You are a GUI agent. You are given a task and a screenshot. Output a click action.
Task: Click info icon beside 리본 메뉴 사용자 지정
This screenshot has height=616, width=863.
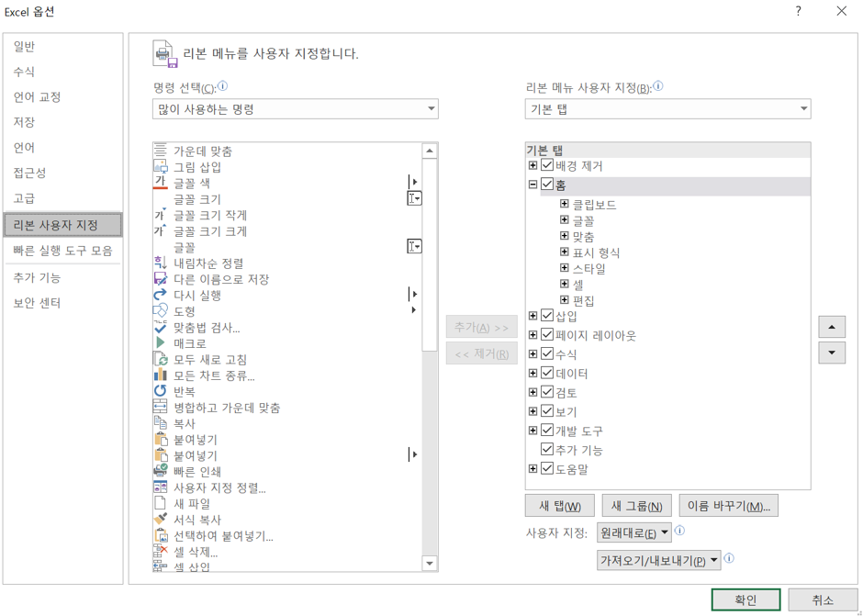pyautogui.click(x=657, y=86)
